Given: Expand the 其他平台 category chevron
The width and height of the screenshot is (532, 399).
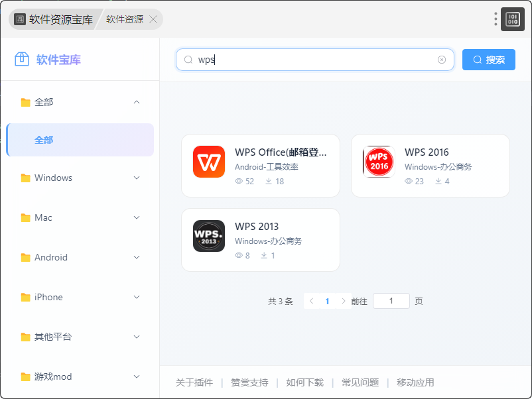Looking at the screenshot, I should (137, 337).
